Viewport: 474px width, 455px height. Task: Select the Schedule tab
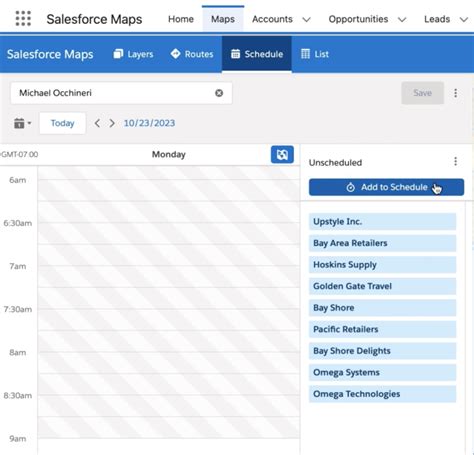pyautogui.click(x=257, y=54)
